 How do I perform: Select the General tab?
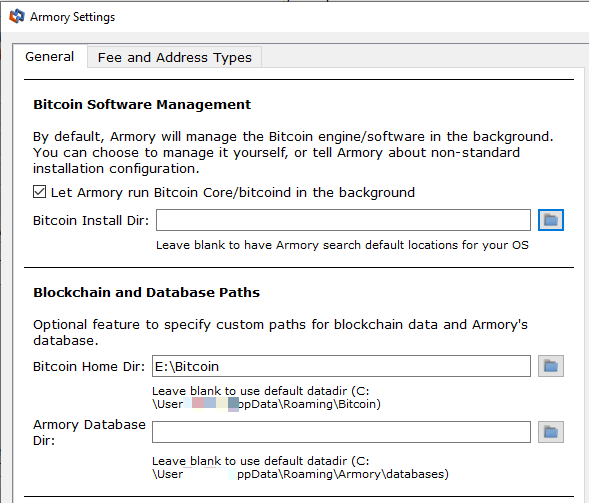click(50, 57)
